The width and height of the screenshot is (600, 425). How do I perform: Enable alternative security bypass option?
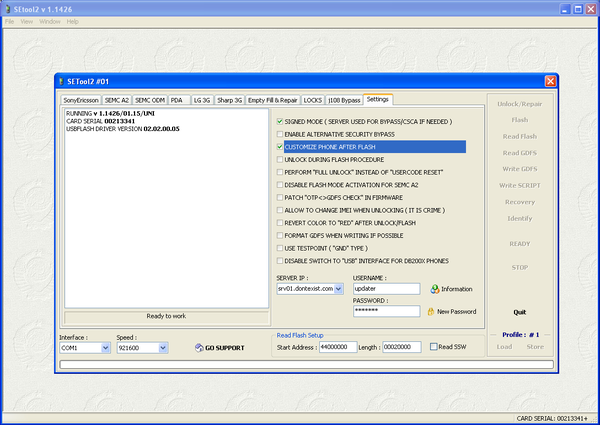click(280, 134)
